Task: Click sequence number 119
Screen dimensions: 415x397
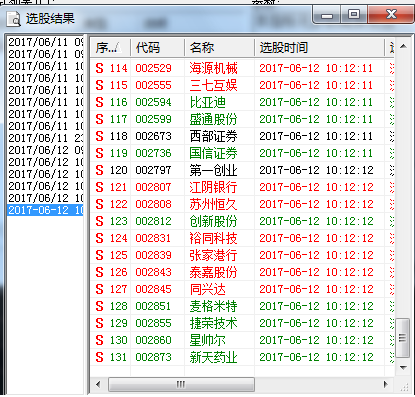Action: [119, 153]
